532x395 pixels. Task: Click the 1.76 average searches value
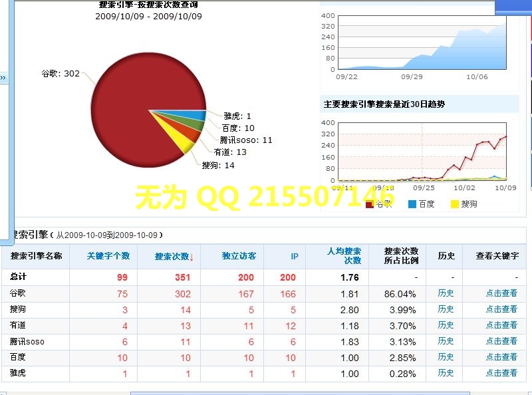tap(350, 277)
